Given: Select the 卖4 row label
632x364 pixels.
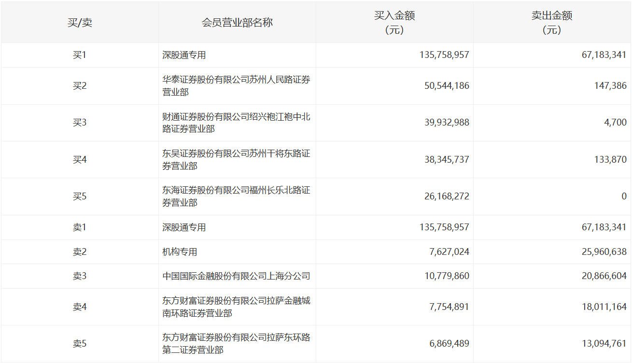Looking at the screenshot, I should [x=80, y=307].
